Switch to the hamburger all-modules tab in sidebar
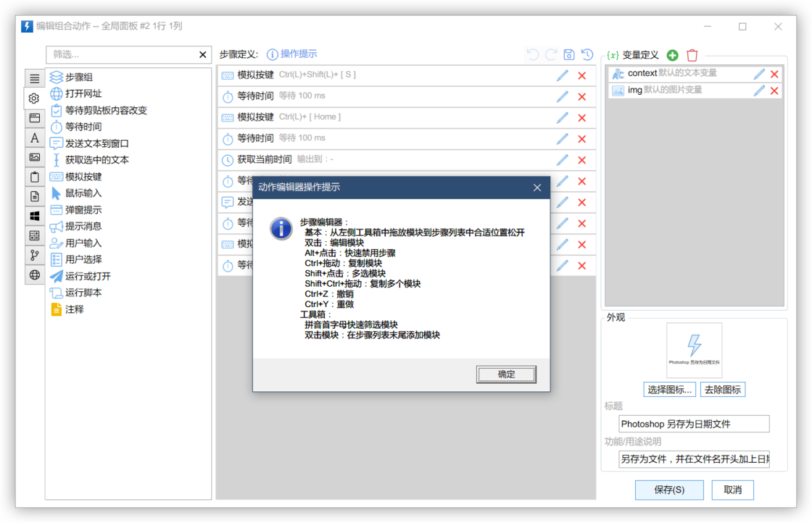 pyautogui.click(x=34, y=78)
